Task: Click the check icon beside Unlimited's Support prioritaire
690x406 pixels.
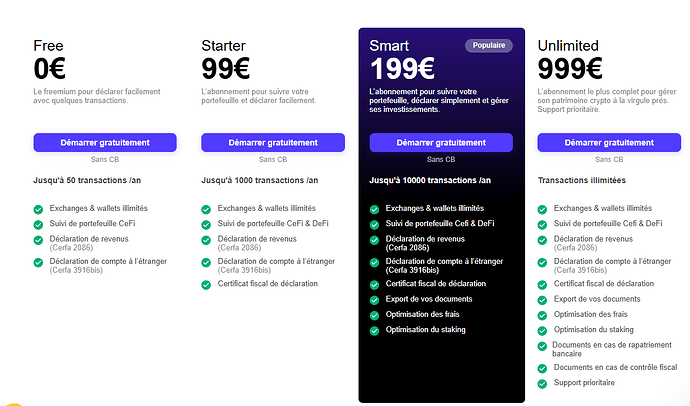Action: click(542, 384)
